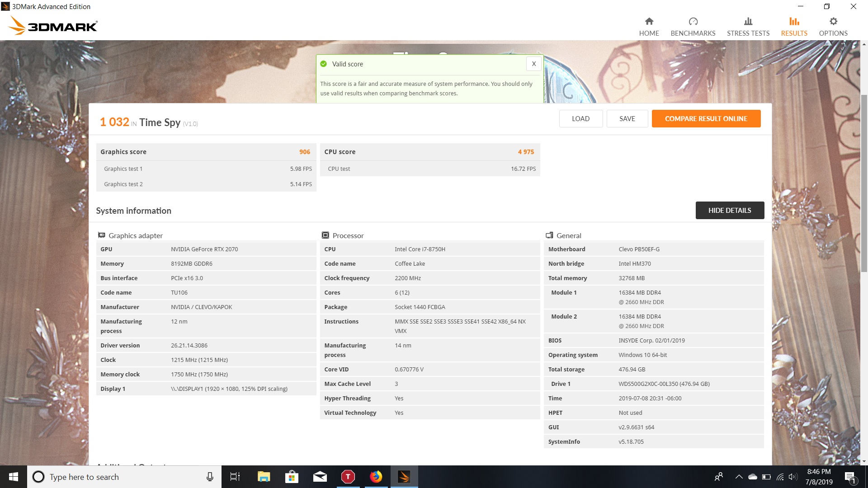This screenshot has width=868, height=488.
Task: Open the Stress Tests tab
Action: (x=748, y=27)
